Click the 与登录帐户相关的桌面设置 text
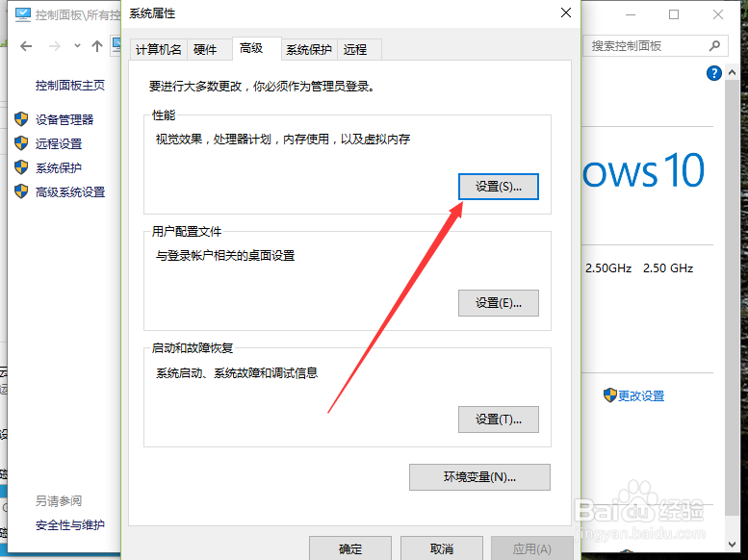Image resolution: width=748 pixels, height=560 pixels. [225, 256]
